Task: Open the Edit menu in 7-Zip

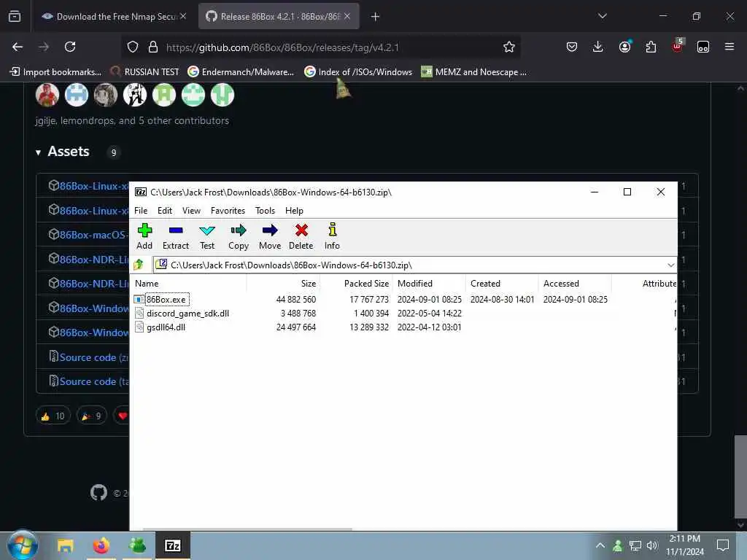Action: [165, 211]
